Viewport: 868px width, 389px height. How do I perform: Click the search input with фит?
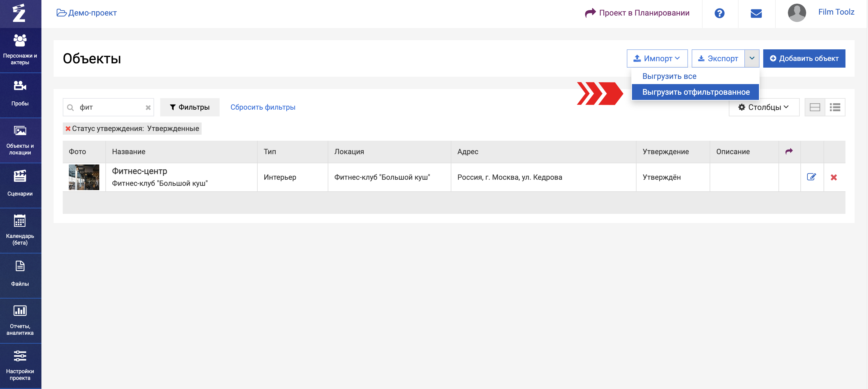pos(108,107)
